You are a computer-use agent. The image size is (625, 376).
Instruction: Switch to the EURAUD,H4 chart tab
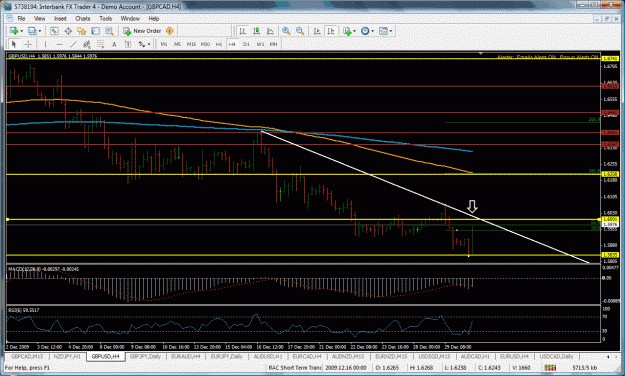[186, 356]
